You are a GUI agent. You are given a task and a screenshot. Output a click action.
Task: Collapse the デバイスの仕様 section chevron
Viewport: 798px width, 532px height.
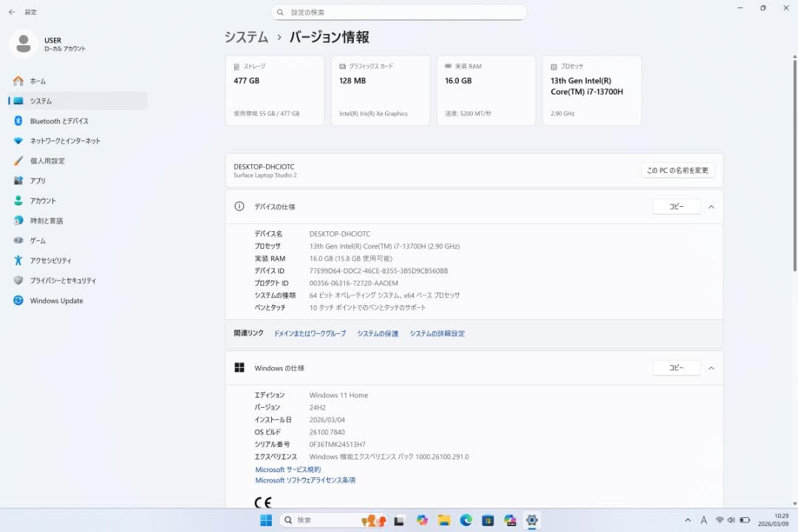click(x=712, y=207)
